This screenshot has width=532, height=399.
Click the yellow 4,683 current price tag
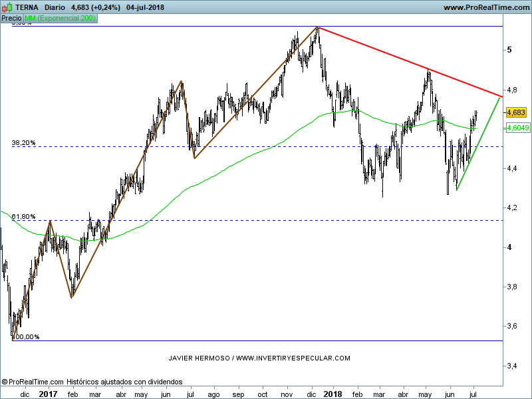coord(516,113)
